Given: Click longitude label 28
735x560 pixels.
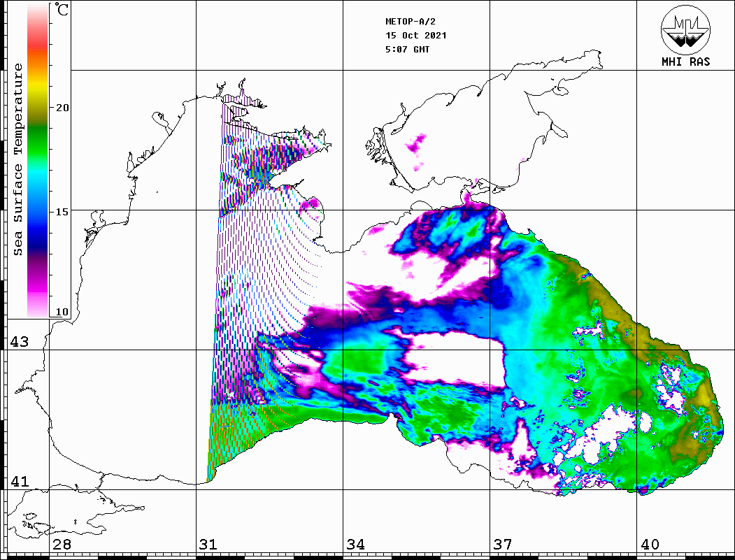Looking at the screenshot, I should 62,544.
